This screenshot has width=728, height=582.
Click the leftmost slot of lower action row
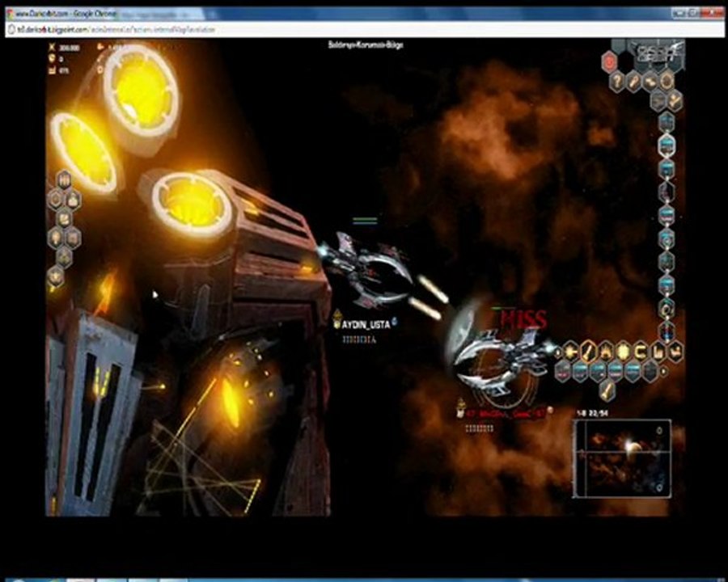coord(563,371)
